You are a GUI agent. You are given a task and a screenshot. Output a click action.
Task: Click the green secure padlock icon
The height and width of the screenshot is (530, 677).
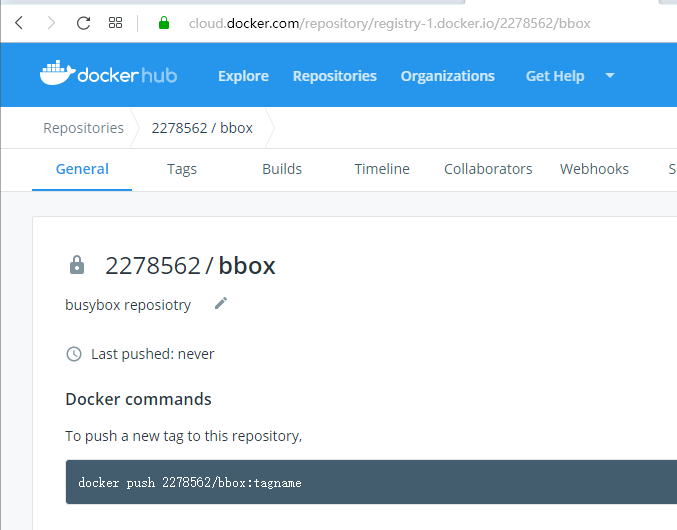pyautogui.click(x=164, y=22)
